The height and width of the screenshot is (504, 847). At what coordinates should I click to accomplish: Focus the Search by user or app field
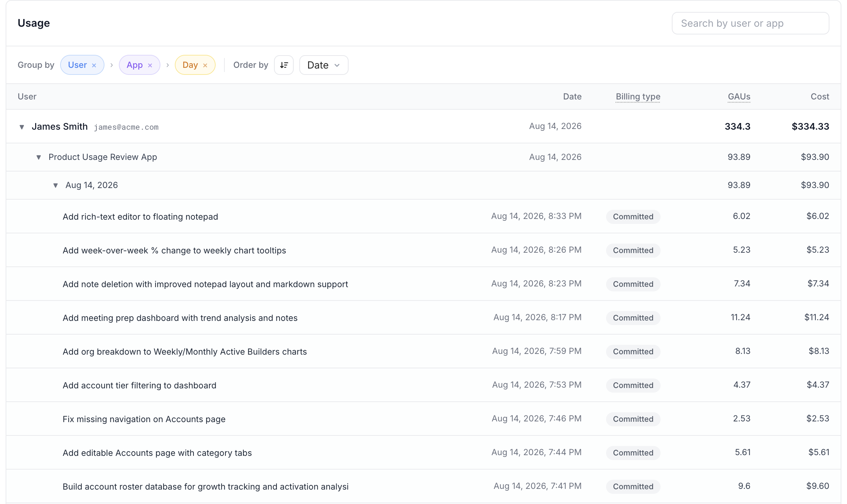[x=750, y=23]
